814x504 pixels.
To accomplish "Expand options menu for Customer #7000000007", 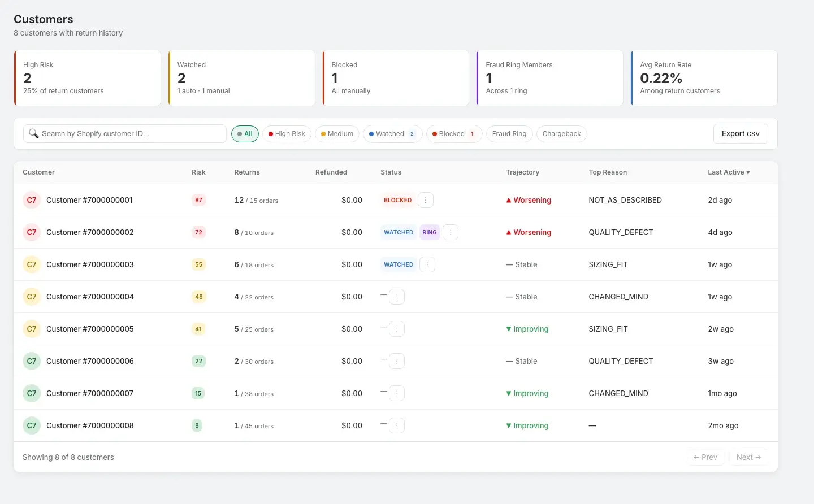I will pos(397,393).
